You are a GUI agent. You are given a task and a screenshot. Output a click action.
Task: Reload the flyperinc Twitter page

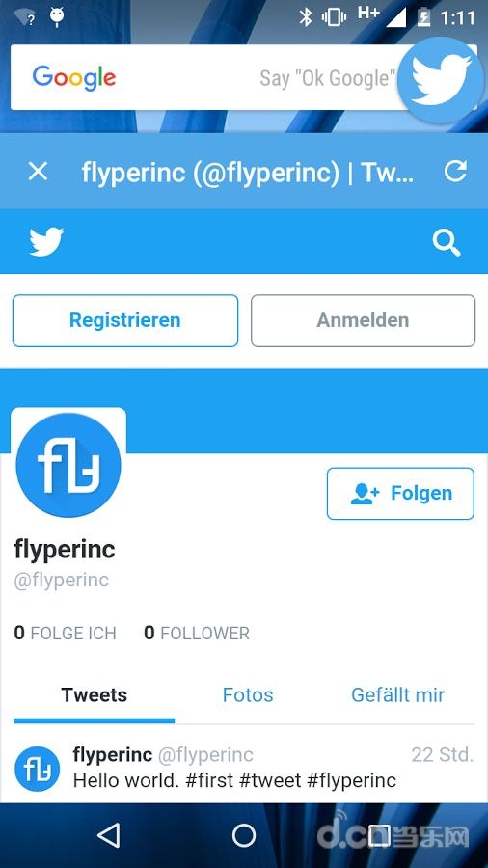[x=455, y=172]
